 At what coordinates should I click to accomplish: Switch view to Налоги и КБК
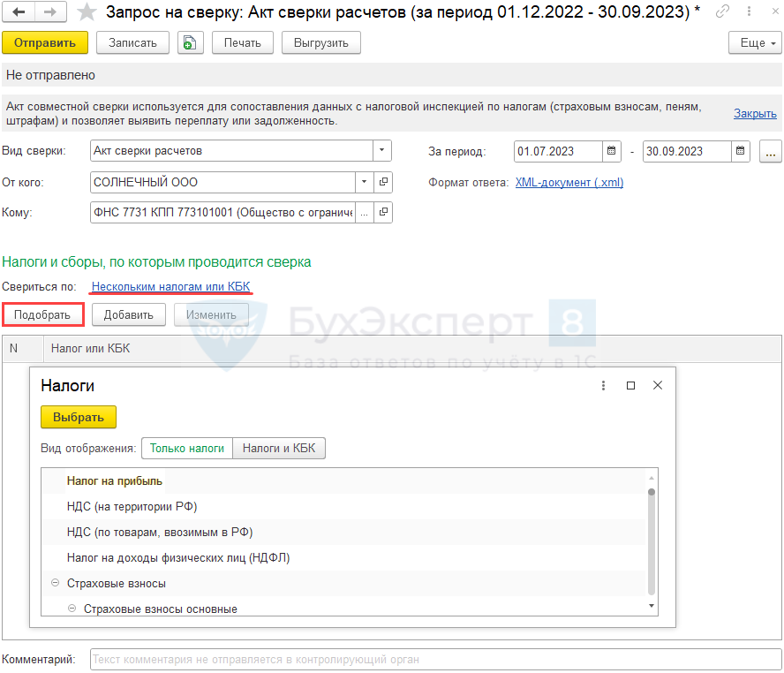pyautogui.click(x=279, y=448)
